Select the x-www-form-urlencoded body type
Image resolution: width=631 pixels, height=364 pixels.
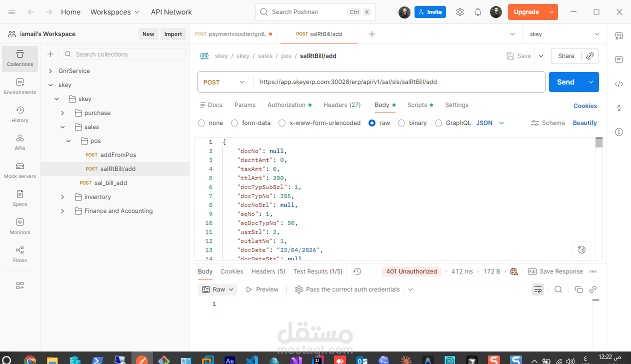282,123
